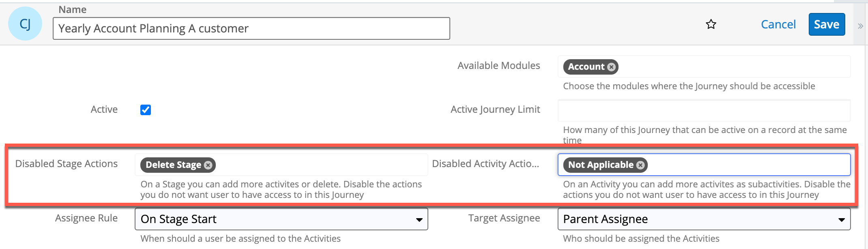Mark the journey as favorite via star icon
This screenshot has width=868, height=249.
coord(711,24)
